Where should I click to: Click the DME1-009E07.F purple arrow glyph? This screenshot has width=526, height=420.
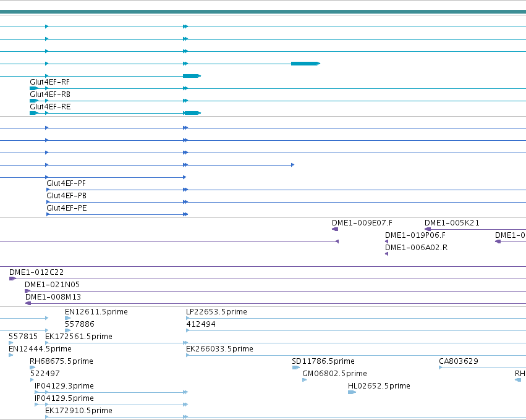[335, 229]
